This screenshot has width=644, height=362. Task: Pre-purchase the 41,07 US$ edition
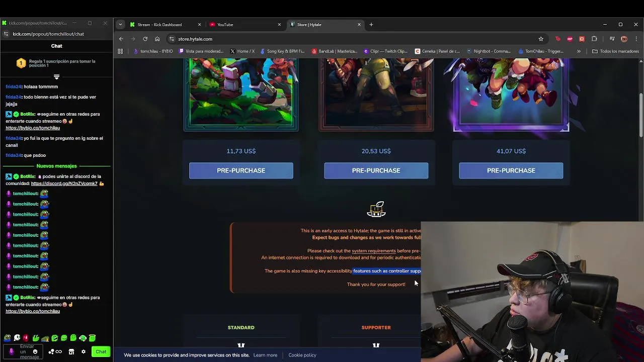point(511,170)
